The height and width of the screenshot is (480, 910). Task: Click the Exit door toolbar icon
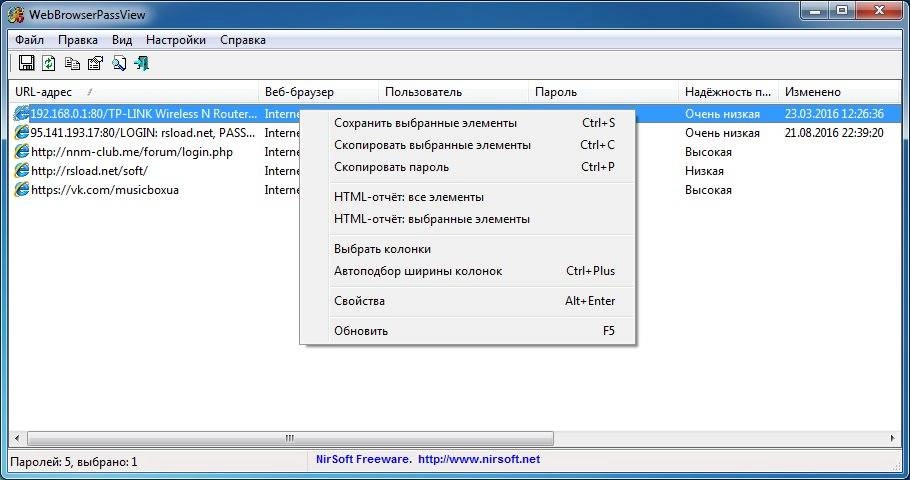(x=142, y=63)
